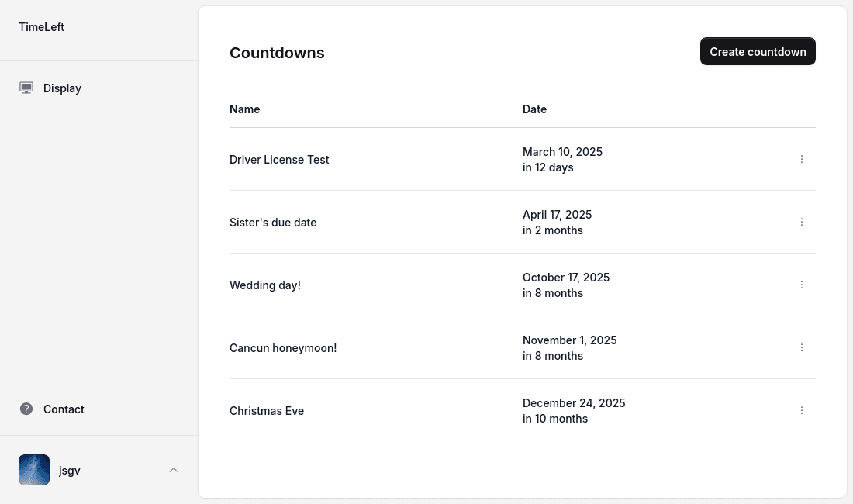Open three-dot menu for Sister's due date

point(801,222)
